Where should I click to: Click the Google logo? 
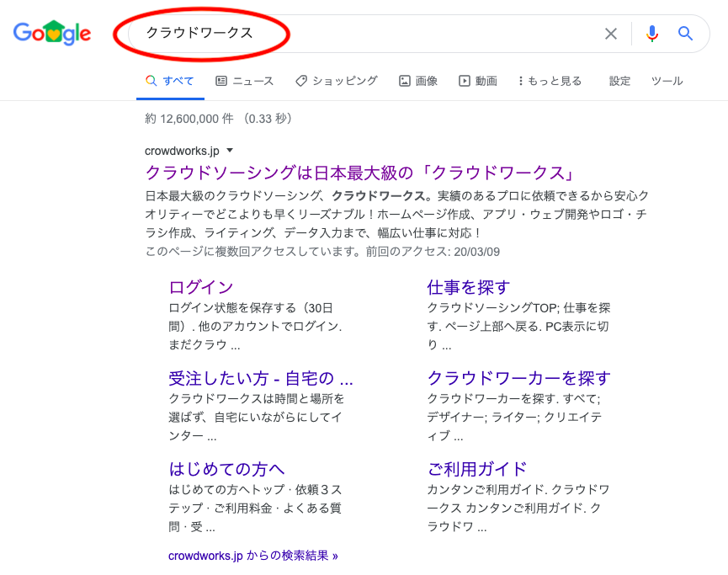coord(52,33)
